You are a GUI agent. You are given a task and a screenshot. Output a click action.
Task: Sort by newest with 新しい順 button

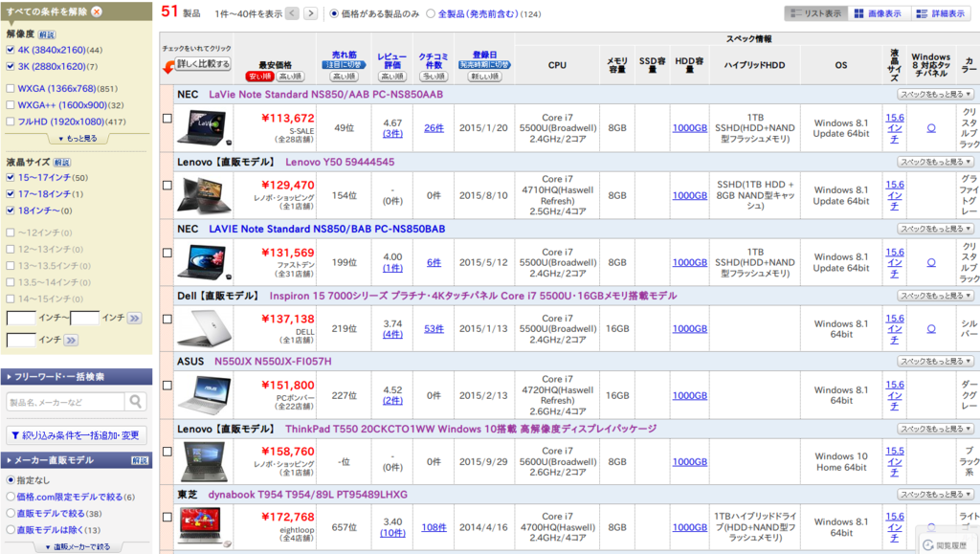click(484, 77)
